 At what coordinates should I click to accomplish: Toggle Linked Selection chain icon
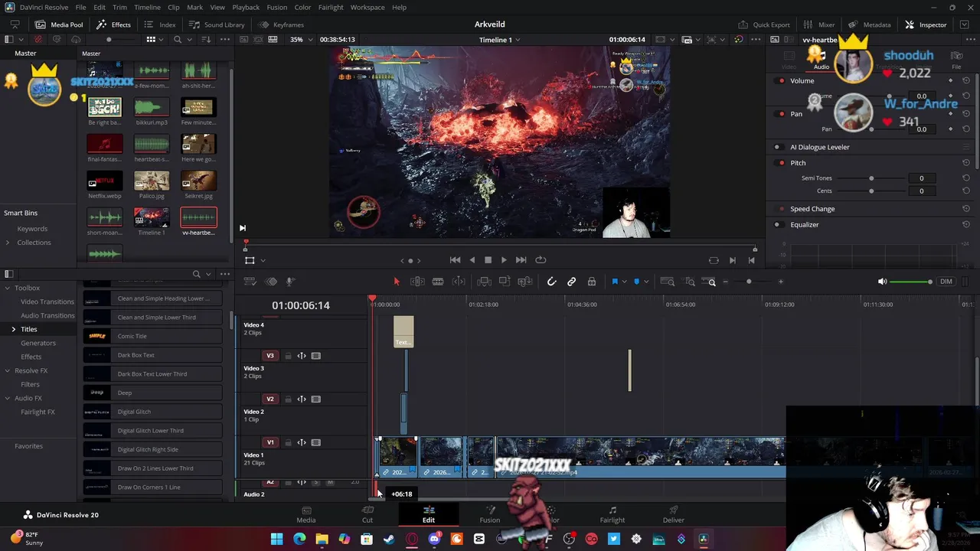pyautogui.click(x=571, y=282)
